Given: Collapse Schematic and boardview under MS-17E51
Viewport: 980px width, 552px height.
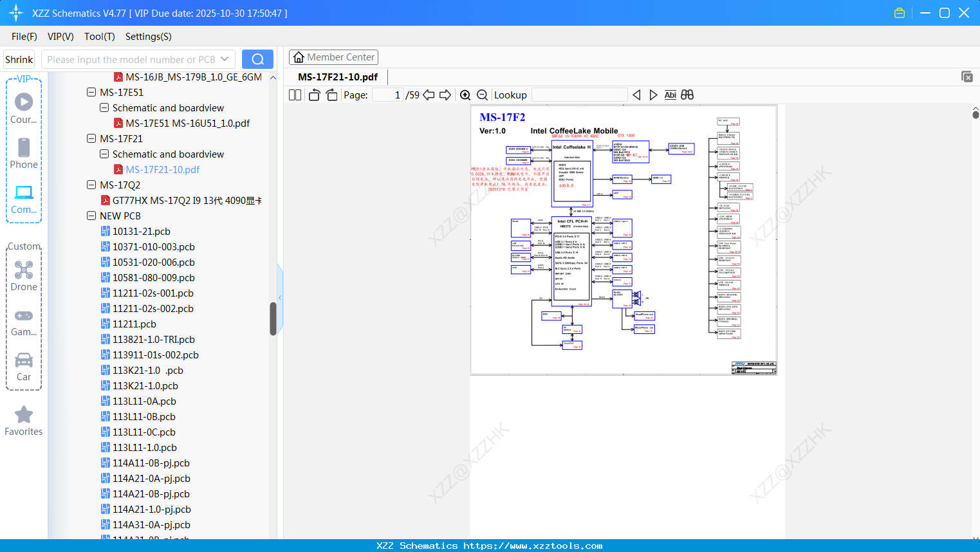Looking at the screenshot, I should 104,107.
